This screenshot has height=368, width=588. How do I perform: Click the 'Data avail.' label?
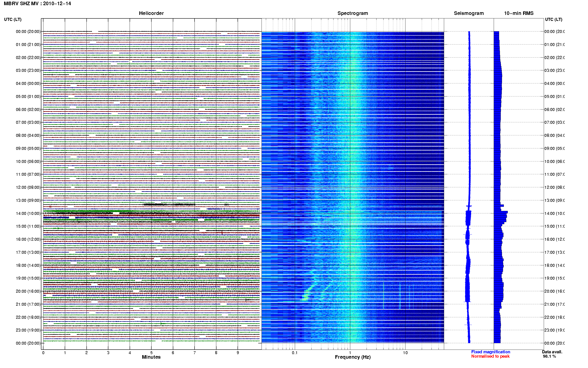tap(552, 352)
